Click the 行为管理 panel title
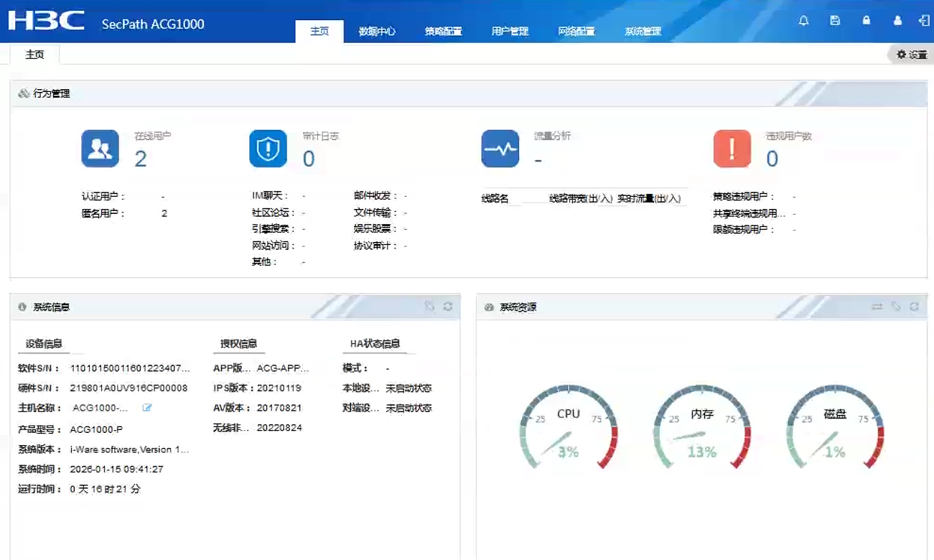The height and width of the screenshot is (560, 934). [52, 93]
